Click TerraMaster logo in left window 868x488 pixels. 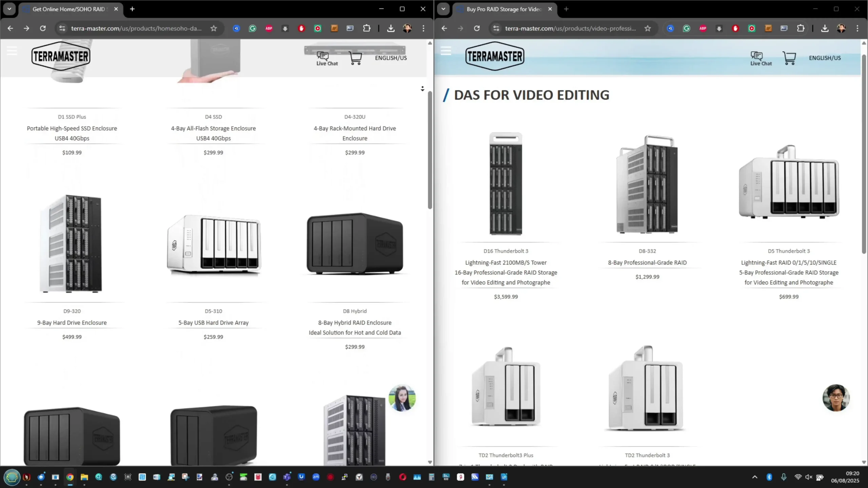click(61, 56)
